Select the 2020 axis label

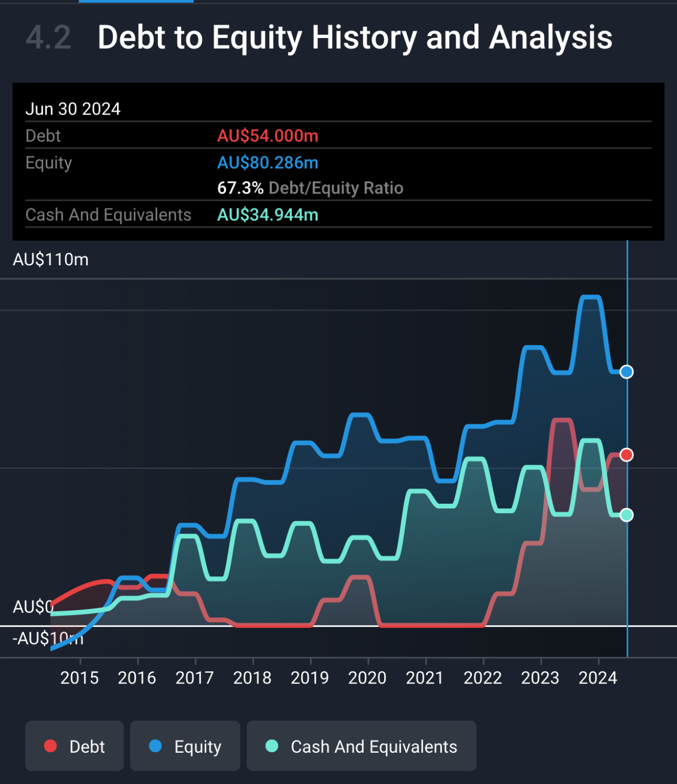tap(367, 678)
